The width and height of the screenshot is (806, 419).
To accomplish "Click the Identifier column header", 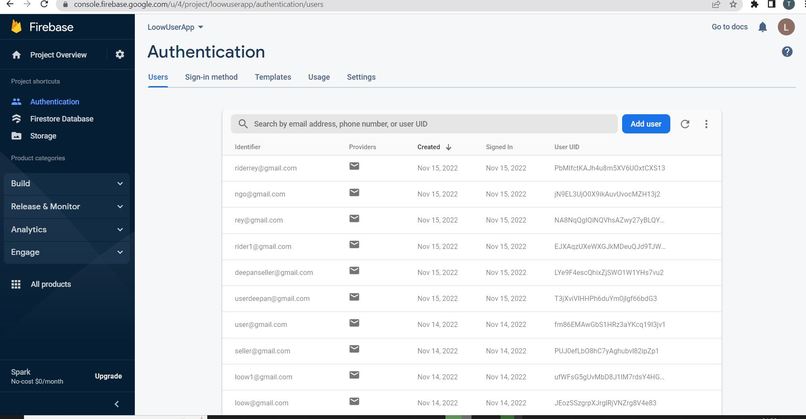I will [x=247, y=147].
